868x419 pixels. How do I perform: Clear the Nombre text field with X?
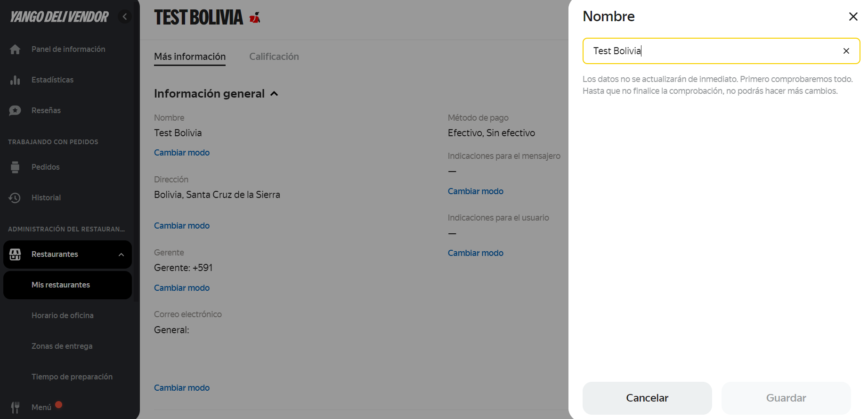click(x=846, y=51)
